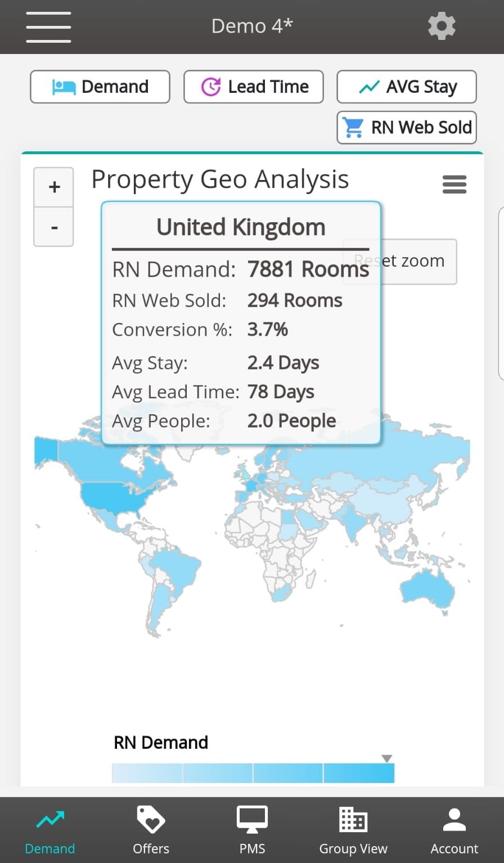The width and height of the screenshot is (504, 863).
Task: Click the Offers tag icon
Action: pos(151,819)
